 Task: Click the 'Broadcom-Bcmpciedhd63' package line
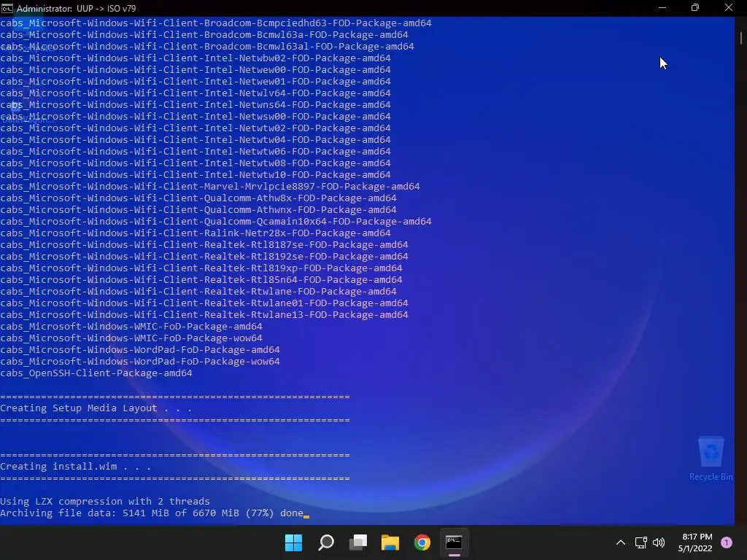point(216,23)
